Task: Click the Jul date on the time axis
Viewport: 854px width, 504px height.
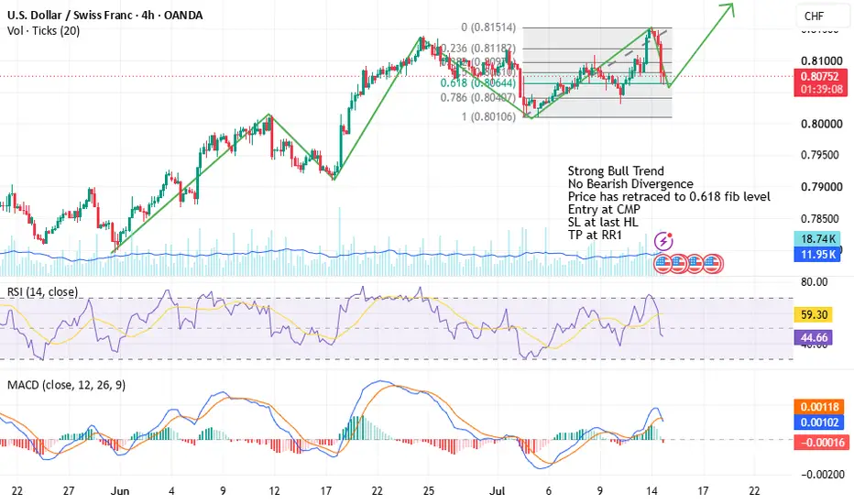Action: pyautogui.click(x=498, y=491)
